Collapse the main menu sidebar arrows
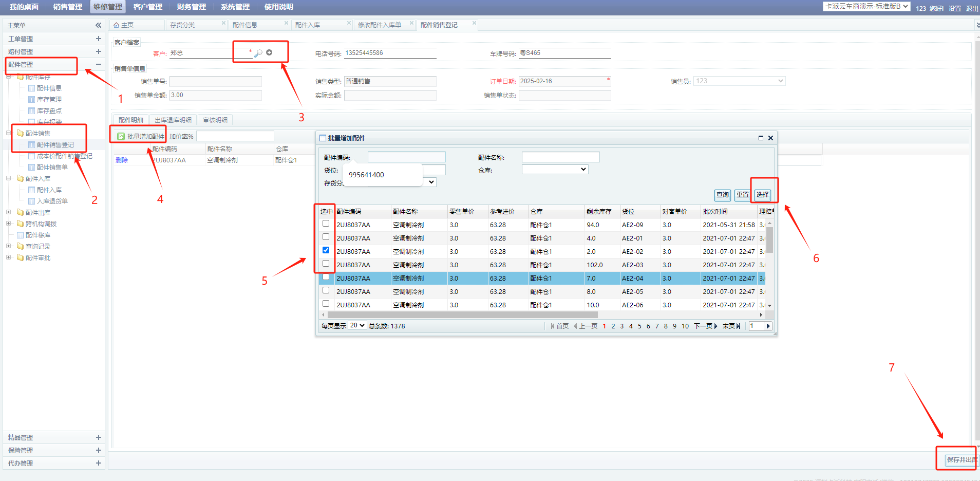The width and height of the screenshot is (980, 481). coord(98,25)
